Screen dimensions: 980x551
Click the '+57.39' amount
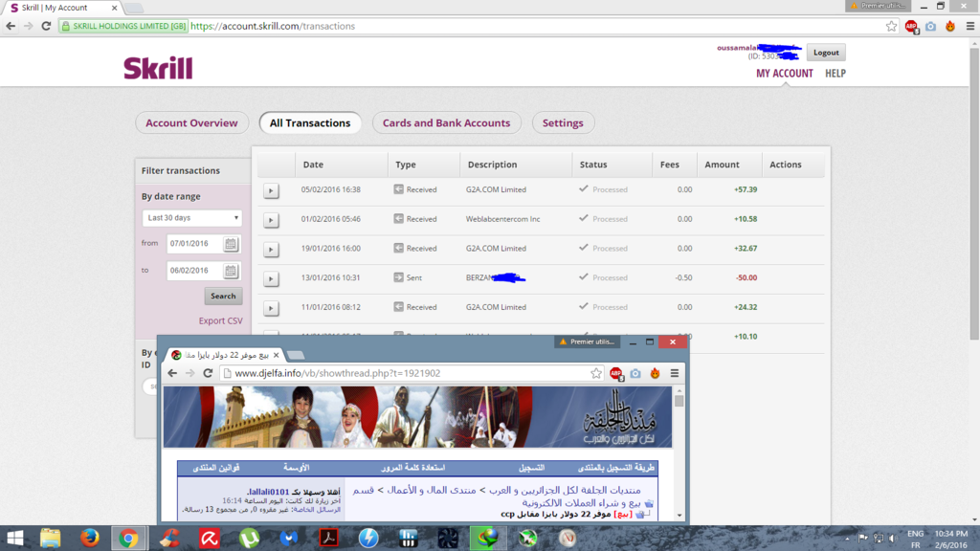coord(746,189)
